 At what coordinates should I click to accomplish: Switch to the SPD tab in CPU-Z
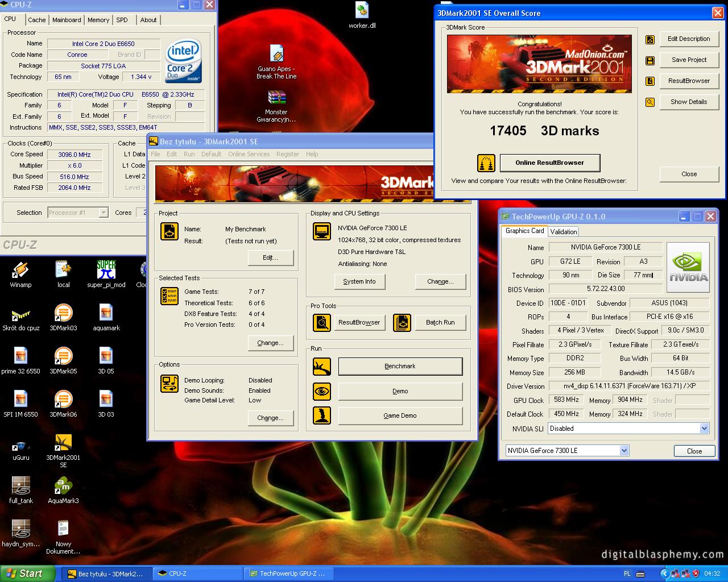point(122,20)
